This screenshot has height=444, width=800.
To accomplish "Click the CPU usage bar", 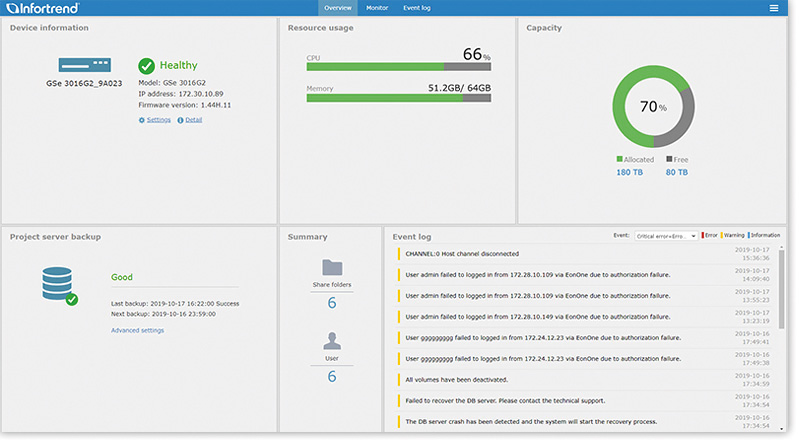I will click(398, 67).
